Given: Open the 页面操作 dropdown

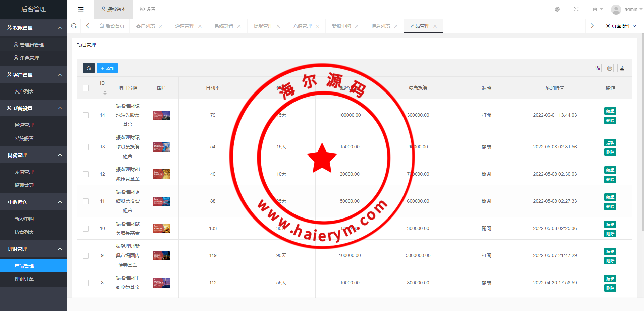Looking at the screenshot, I should [621, 26].
